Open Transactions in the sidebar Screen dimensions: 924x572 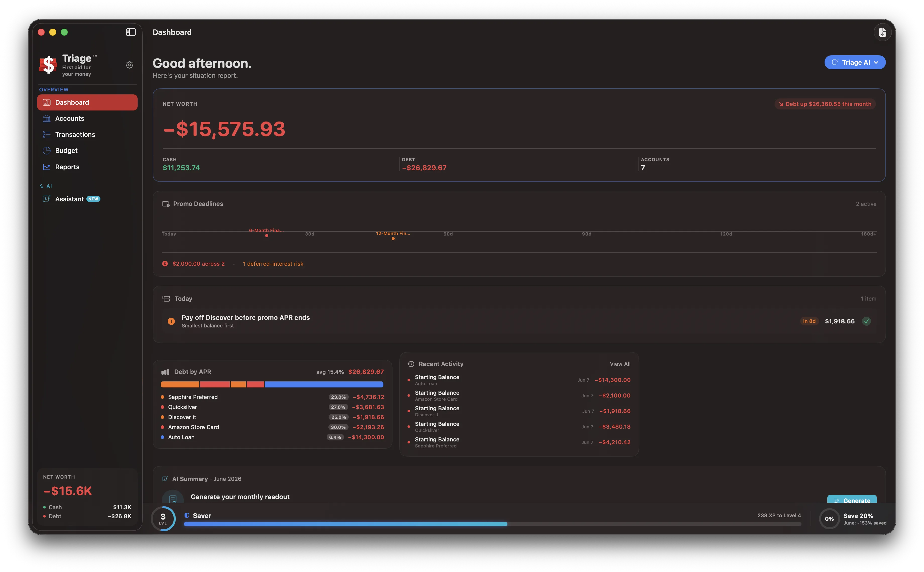click(x=87, y=134)
